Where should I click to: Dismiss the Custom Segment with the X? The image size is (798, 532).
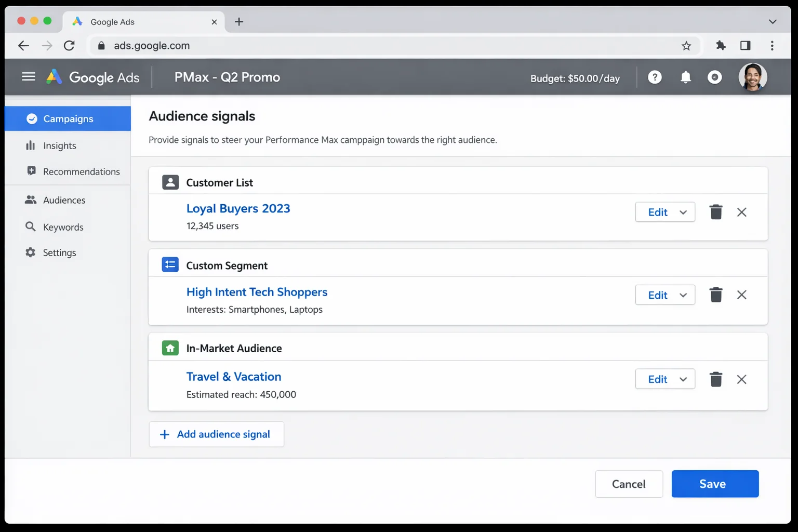coord(741,295)
